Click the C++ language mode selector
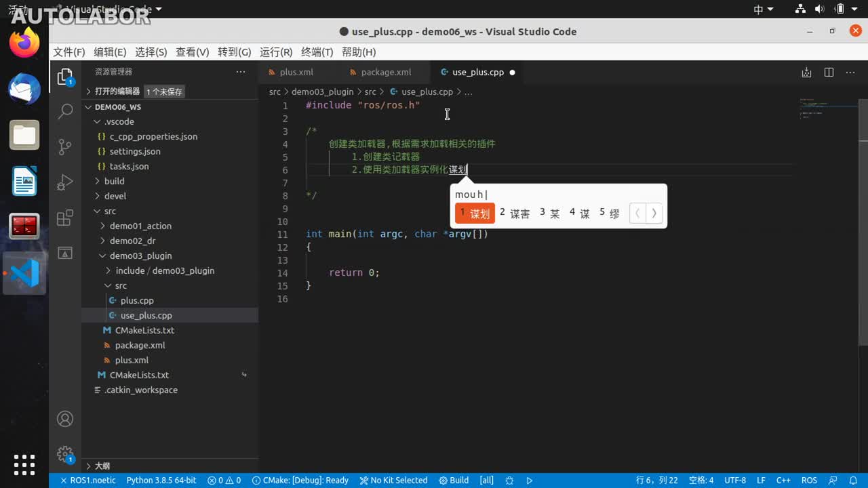This screenshot has height=488, width=868. point(783,480)
